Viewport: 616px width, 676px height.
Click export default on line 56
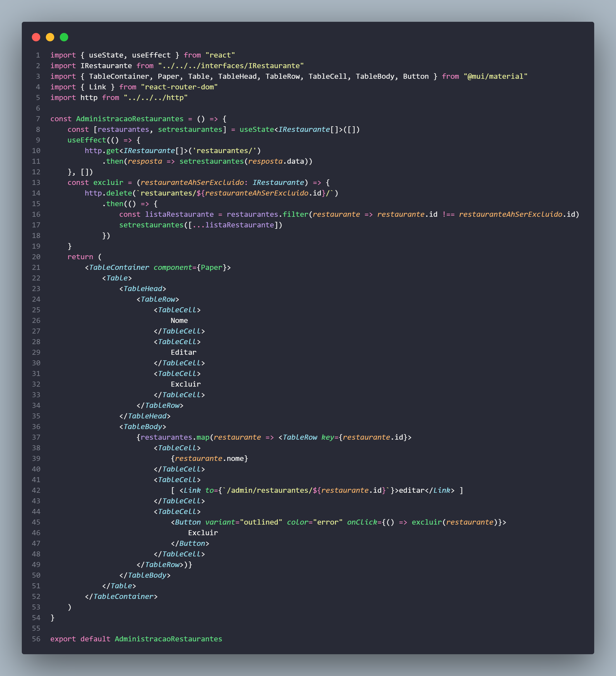[x=80, y=639]
